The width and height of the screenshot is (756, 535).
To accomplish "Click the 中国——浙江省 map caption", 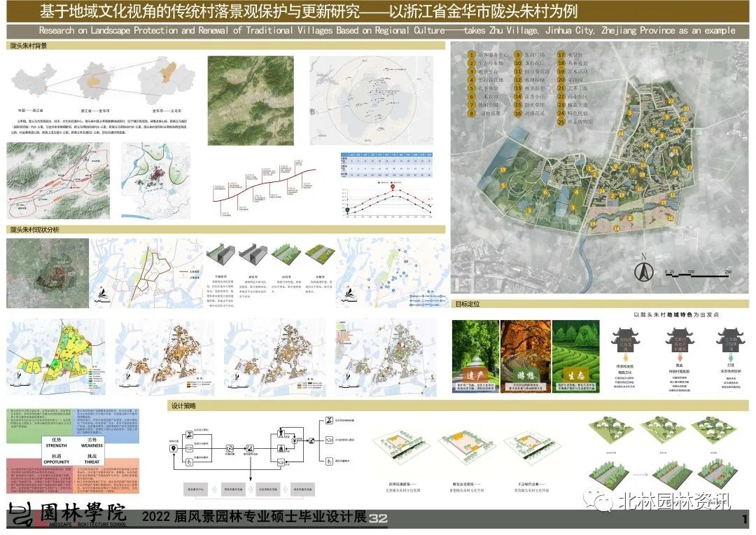I will tap(31, 111).
